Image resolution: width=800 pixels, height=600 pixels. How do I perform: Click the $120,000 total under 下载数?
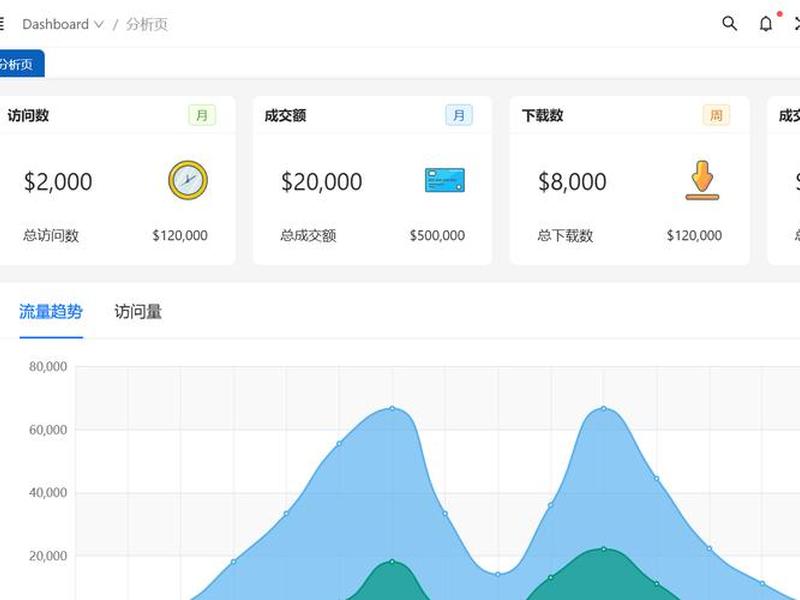coord(694,235)
